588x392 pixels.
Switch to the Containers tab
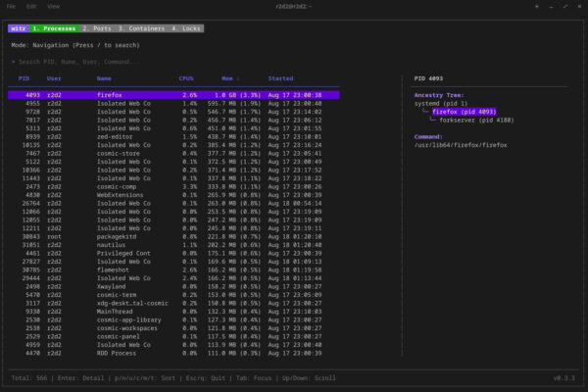(142, 28)
